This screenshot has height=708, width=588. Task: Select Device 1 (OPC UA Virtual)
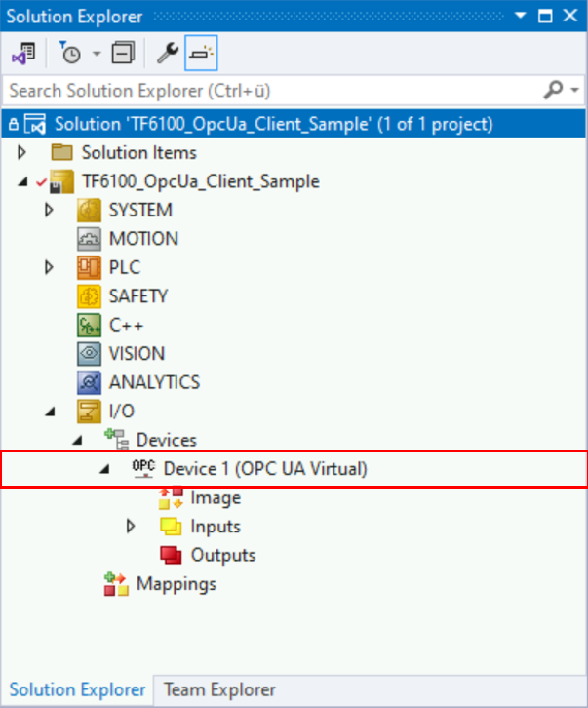coord(264,469)
